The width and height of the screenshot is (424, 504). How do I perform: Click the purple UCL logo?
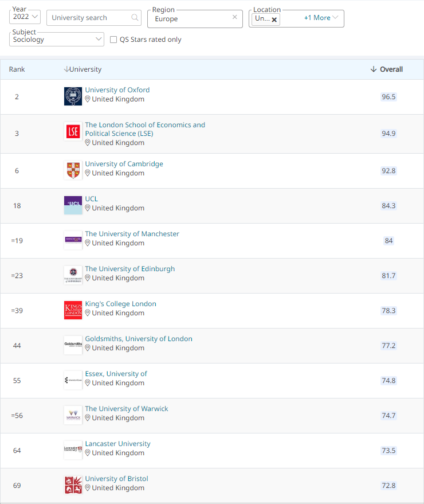tap(73, 205)
